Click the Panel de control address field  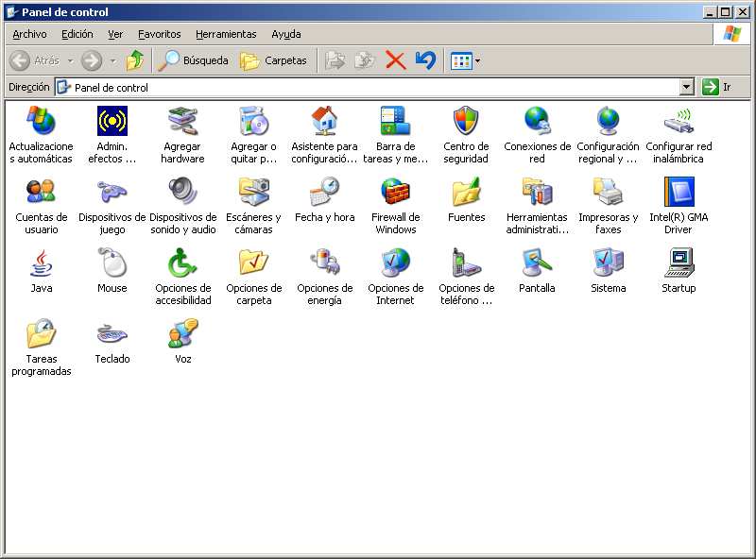[x=369, y=87]
